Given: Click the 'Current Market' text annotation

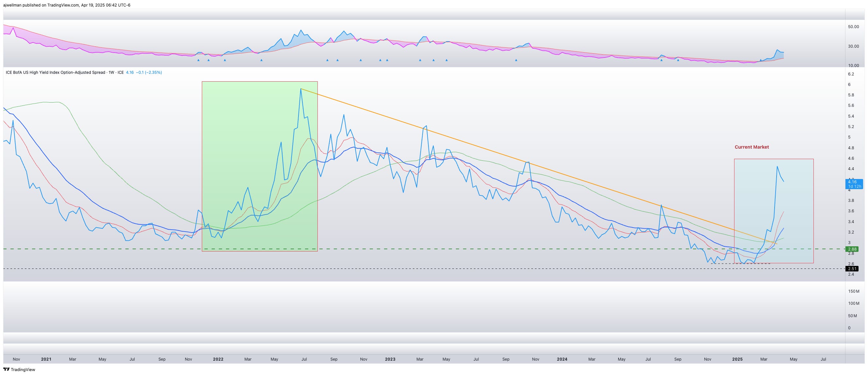Looking at the screenshot, I should point(751,147).
